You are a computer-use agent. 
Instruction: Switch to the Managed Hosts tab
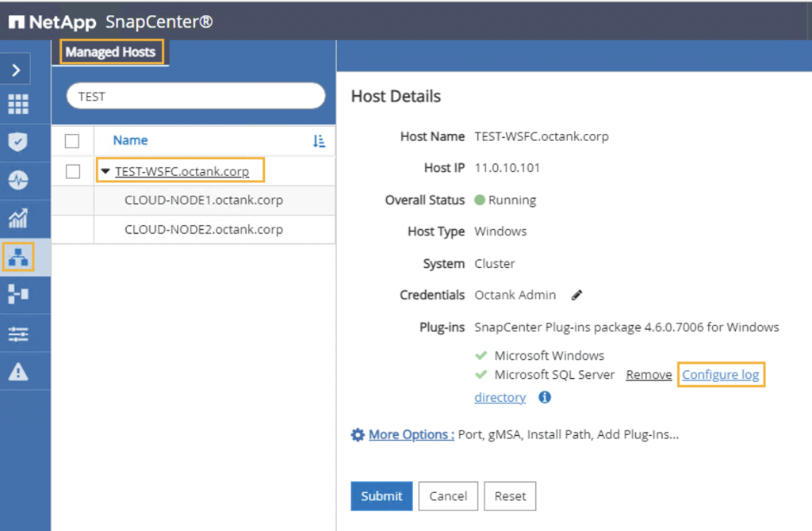111,52
